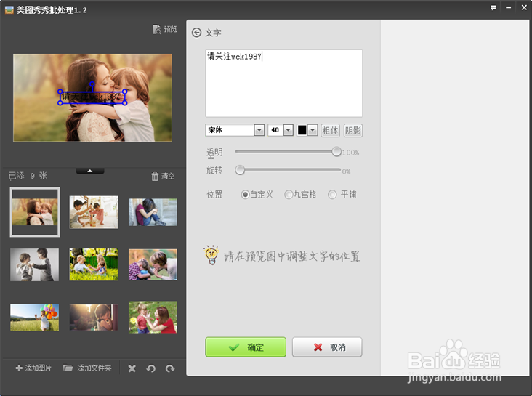Click inside the text input box

coord(283,84)
